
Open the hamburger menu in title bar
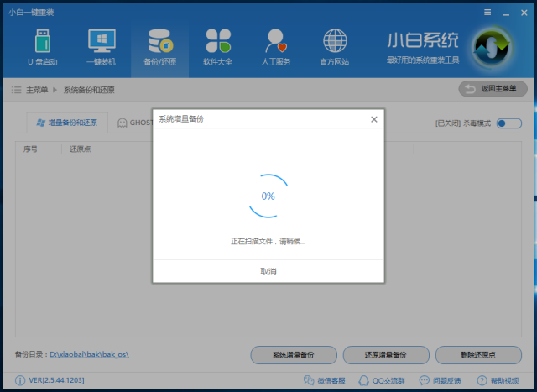pyautogui.click(x=487, y=13)
